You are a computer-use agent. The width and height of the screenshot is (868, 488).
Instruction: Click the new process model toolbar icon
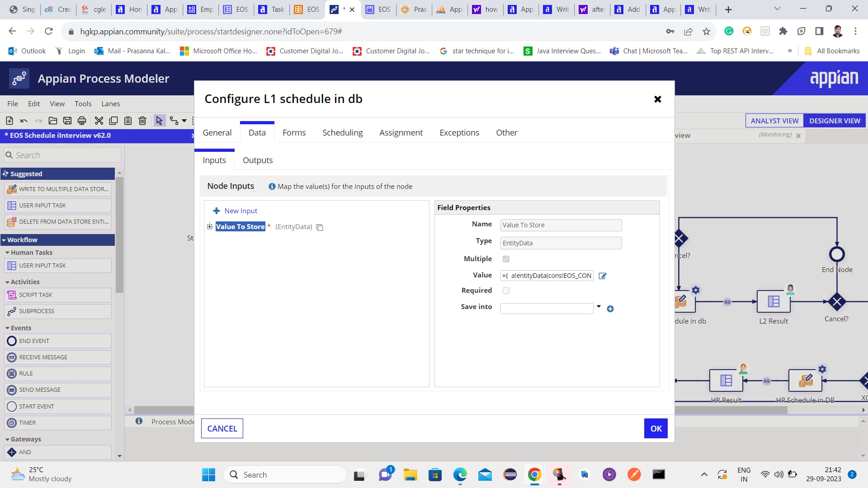click(9, 121)
